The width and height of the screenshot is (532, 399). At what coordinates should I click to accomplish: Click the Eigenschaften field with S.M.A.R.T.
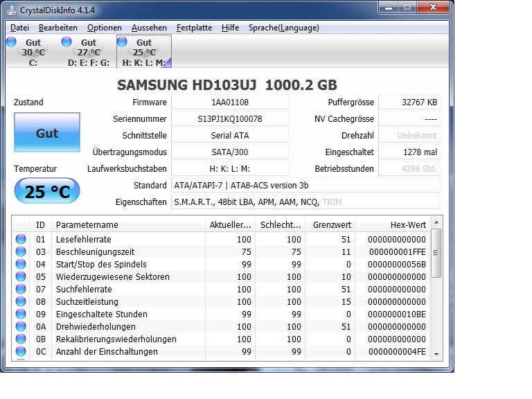click(305, 202)
